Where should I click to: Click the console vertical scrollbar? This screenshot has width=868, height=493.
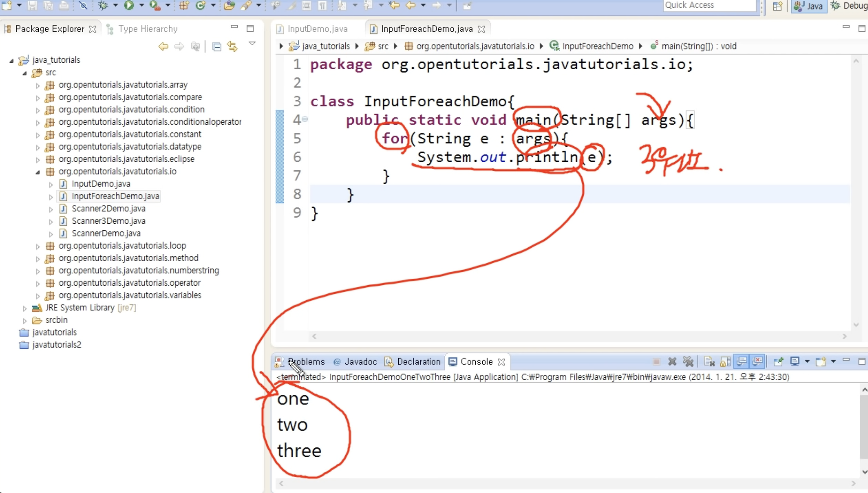point(864,426)
